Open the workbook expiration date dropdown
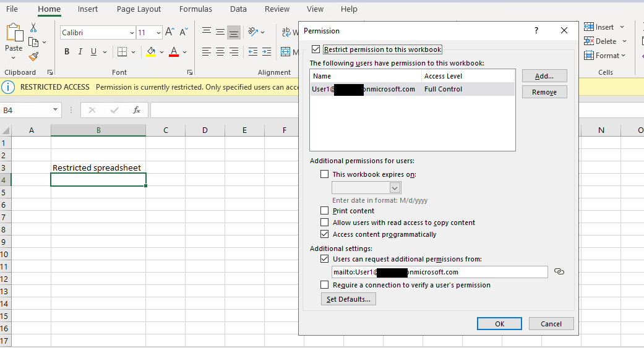 pyautogui.click(x=395, y=188)
